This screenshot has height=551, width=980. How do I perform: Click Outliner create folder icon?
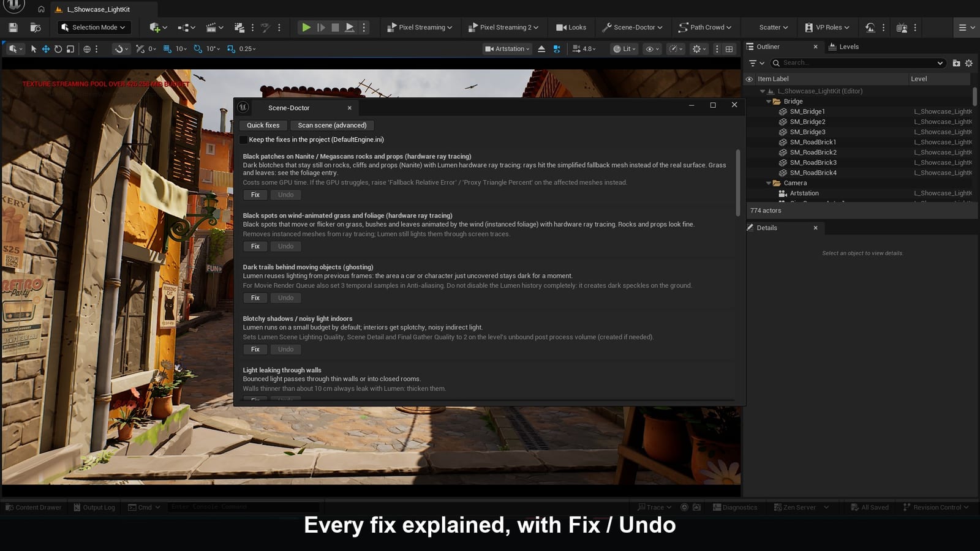[956, 63]
